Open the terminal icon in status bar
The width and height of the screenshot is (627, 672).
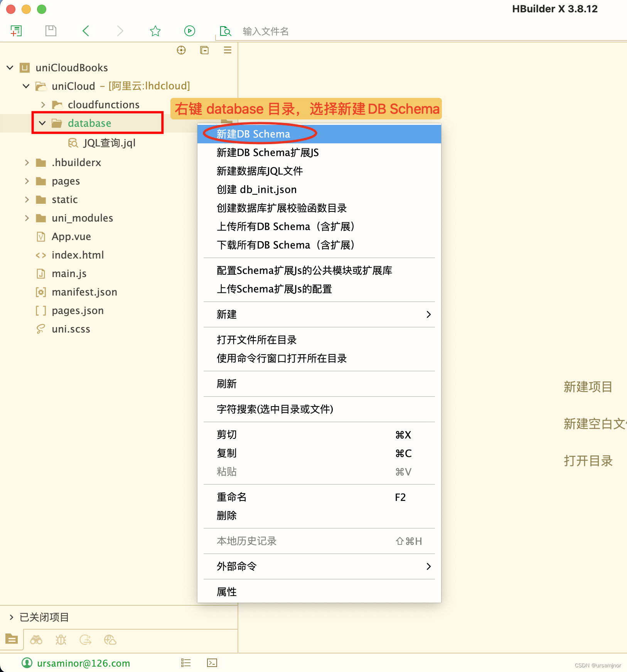click(212, 663)
